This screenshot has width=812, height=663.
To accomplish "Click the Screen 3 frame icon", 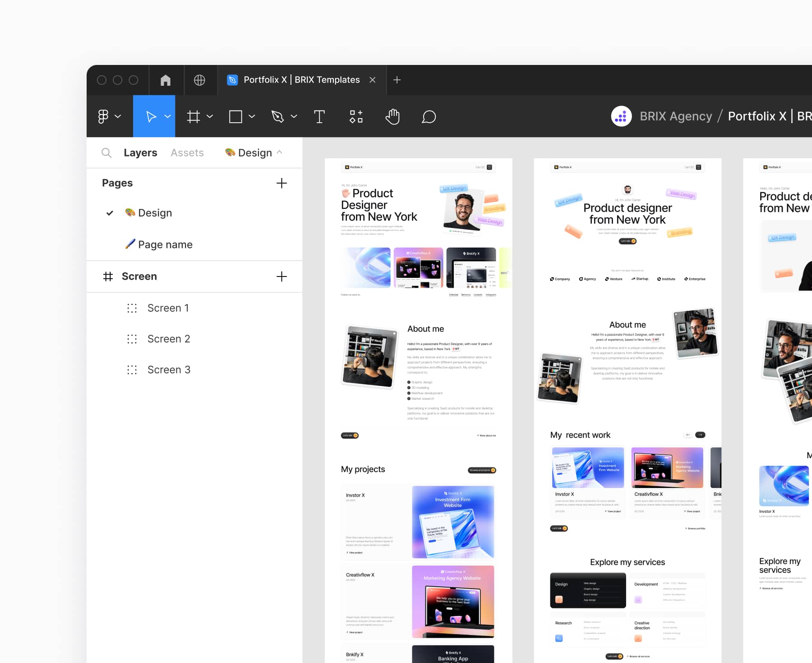I will pos(132,370).
